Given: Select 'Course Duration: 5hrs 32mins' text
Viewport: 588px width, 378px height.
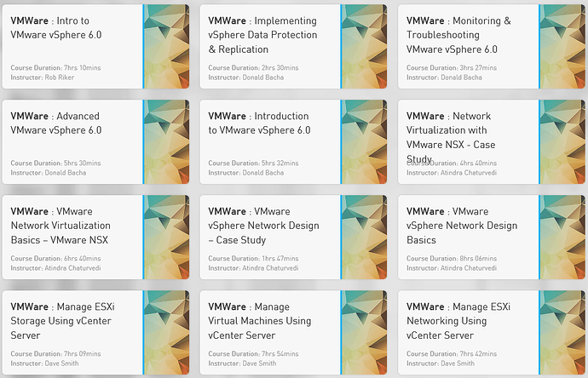Looking at the screenshot, I should pos(253,163).
